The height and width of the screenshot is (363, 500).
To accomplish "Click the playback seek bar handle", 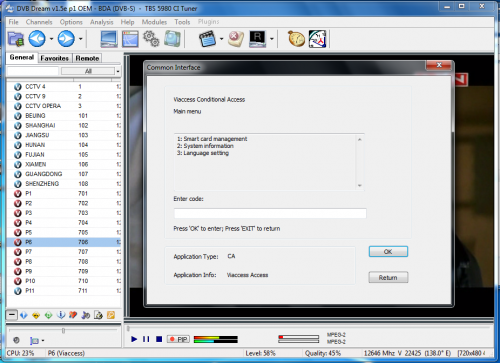I will 128,328.
